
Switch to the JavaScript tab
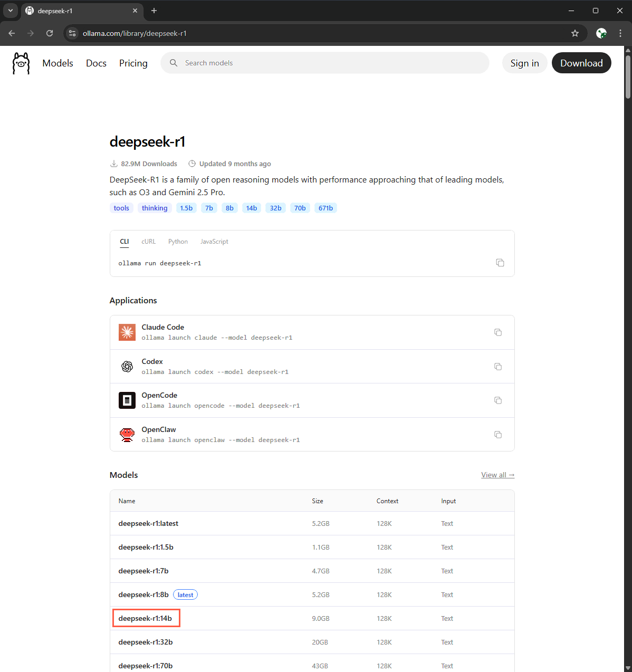coord(214,242)
